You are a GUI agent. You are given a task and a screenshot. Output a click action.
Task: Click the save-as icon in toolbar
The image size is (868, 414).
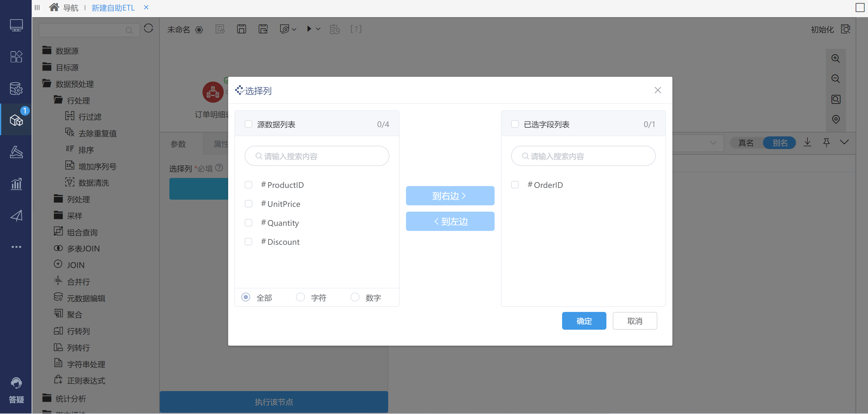pyautogui.click(x=263, y=29)
